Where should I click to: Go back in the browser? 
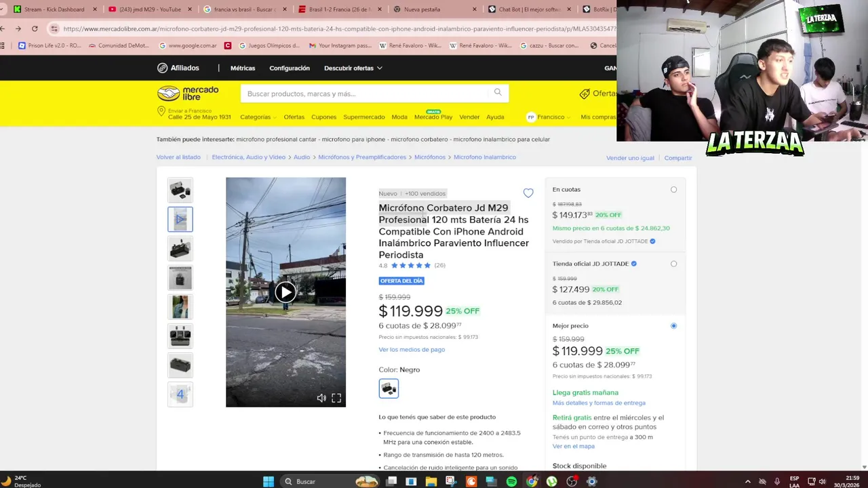click(3, 28)
